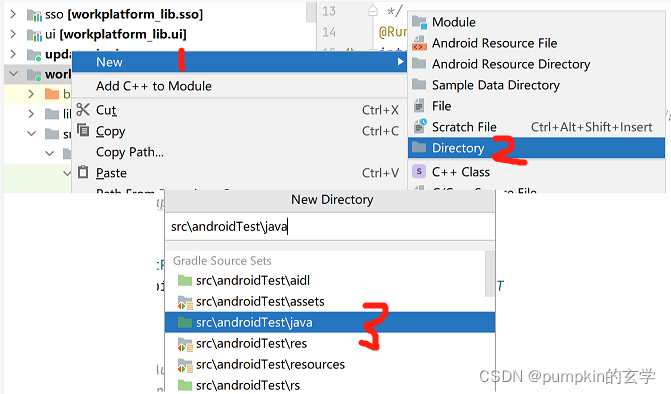This screenshot has width=671, height=394.
Task: Choose Paste from context menu
Action: pos(239,173)
